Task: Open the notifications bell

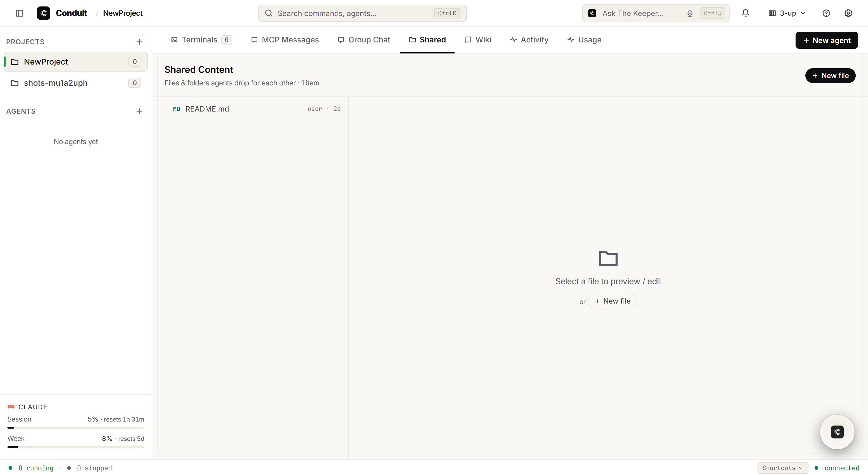Action: pos(745,13)
